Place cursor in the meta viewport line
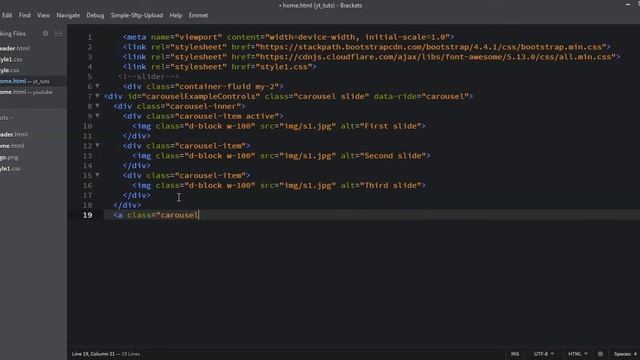The image size is (640, 360). [x=289, y=37]
